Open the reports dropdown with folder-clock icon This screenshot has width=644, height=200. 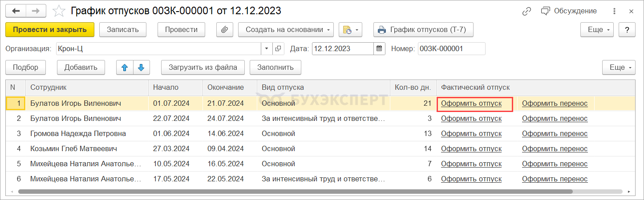[x=351, y=30]
